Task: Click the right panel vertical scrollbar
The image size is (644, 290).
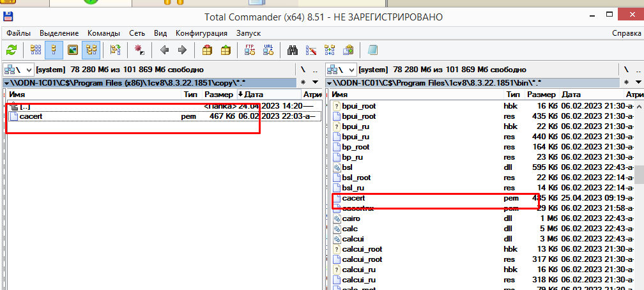Action: coord(640,195)
